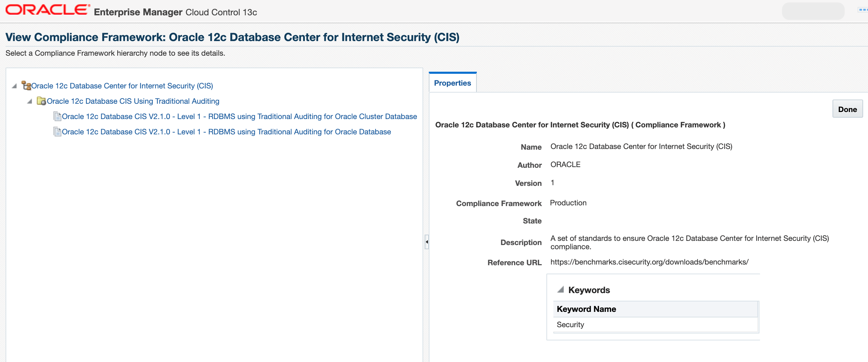This screenshot has width=868, height=362.
Task: Collapse the CIS Using Traditional Auditing node
Action: coord(30,101)
